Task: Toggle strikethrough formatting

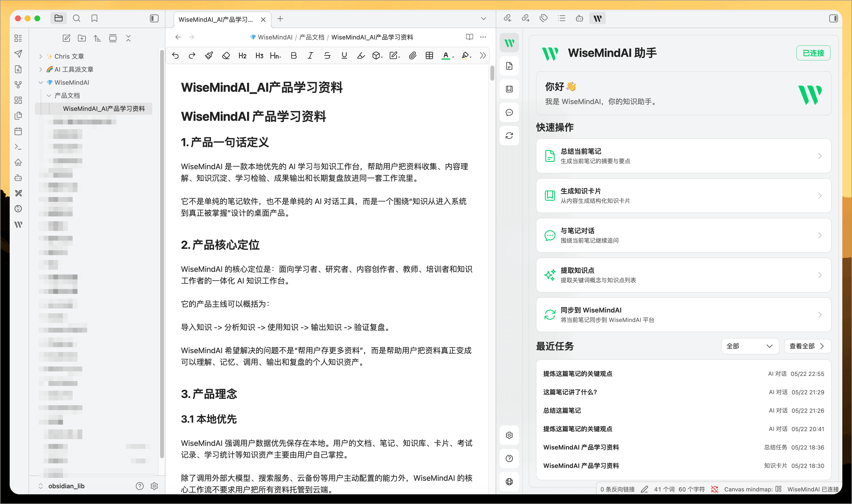Action: pos(327,55)
